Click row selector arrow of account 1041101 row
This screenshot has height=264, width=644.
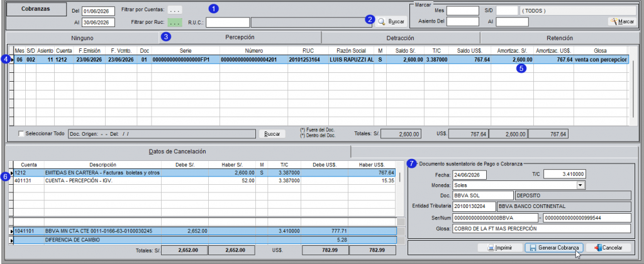pos(11,231)
